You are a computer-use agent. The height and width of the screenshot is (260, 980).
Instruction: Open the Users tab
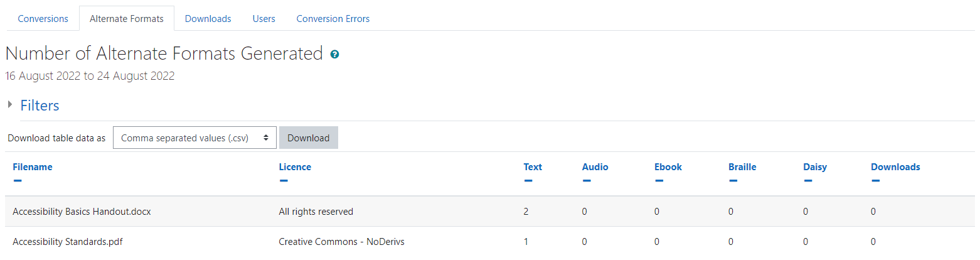pyautogui.click(x=264, y=19)
